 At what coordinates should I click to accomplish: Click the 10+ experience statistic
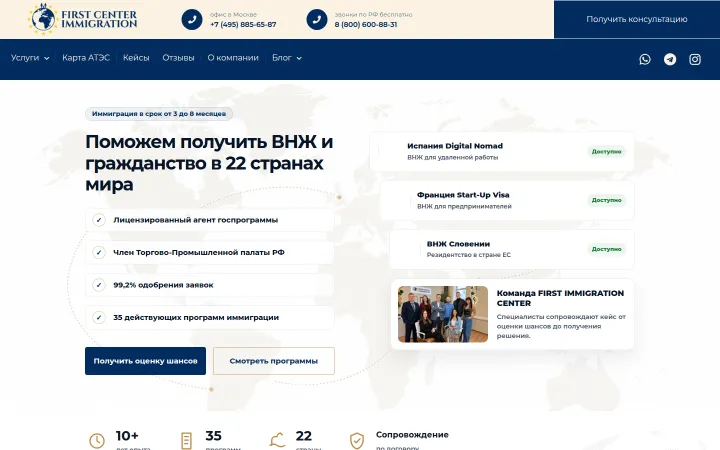(127, 436)
